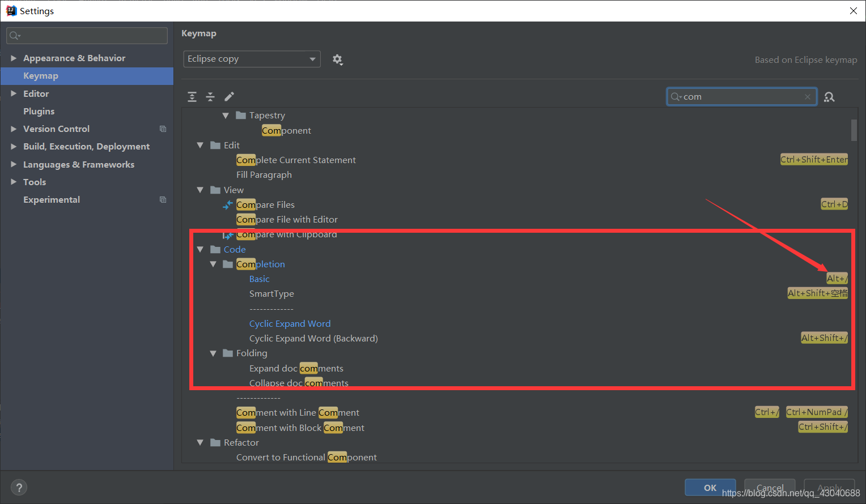Click the Ctrl+D shortcut label
Screen dimensions: 866x504
pyautogui.click(x=834, y=204)
